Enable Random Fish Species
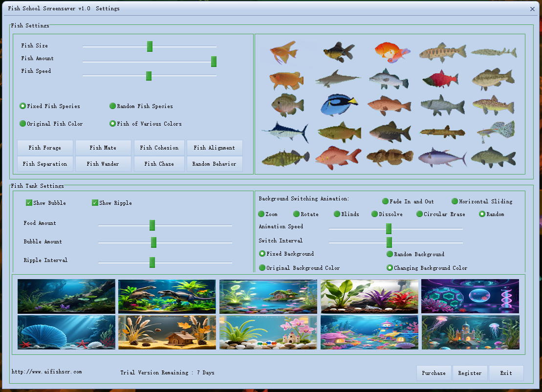This screenshot has width=542, height=392. pos(112,106)
